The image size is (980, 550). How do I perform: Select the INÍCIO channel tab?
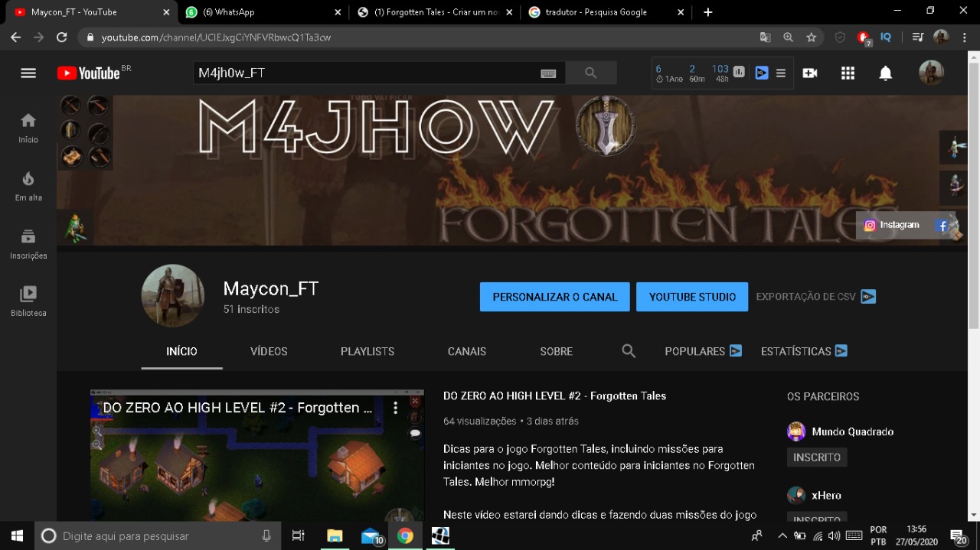click(x=181, y=351)
